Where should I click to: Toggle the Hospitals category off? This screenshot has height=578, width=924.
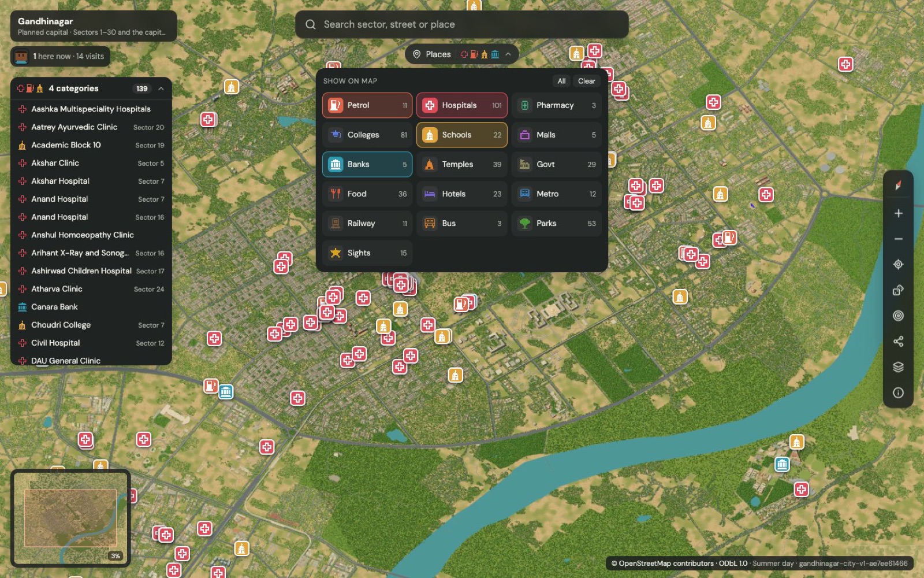462,105
